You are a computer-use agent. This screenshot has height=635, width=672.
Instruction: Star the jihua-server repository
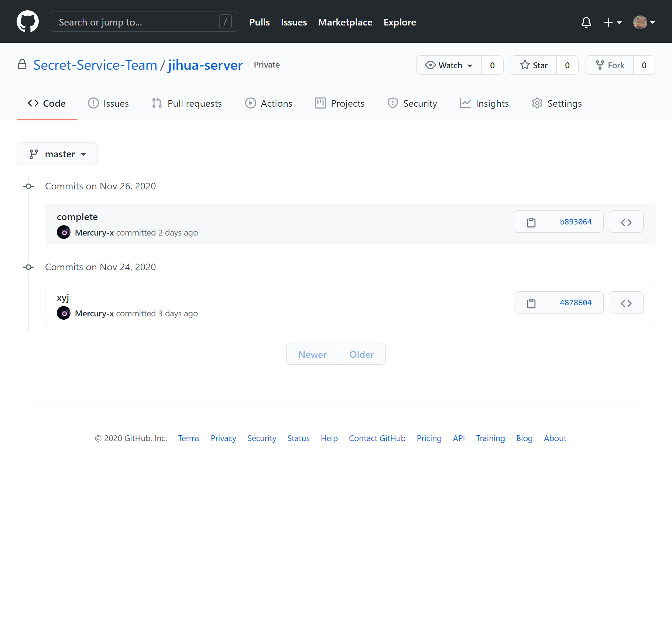pos(534,65)
